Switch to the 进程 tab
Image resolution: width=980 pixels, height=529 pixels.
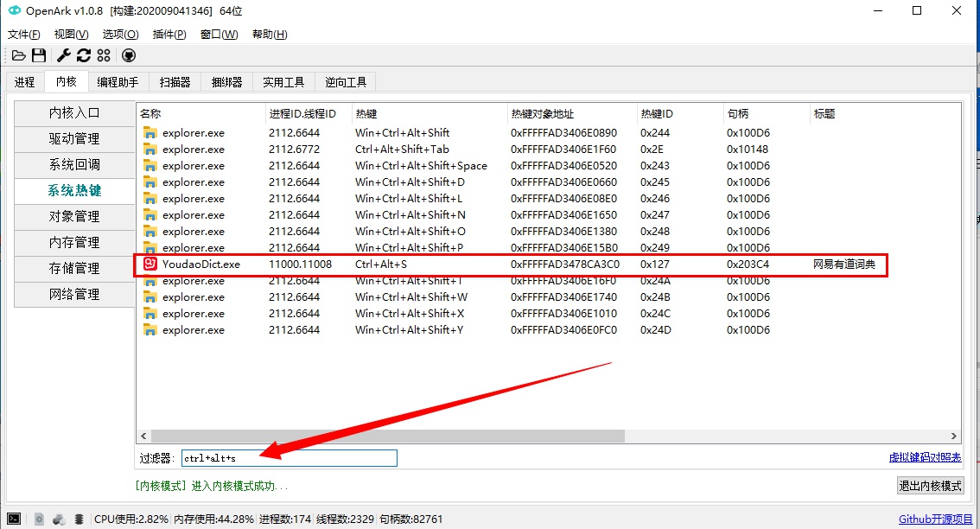click(24, 81)
